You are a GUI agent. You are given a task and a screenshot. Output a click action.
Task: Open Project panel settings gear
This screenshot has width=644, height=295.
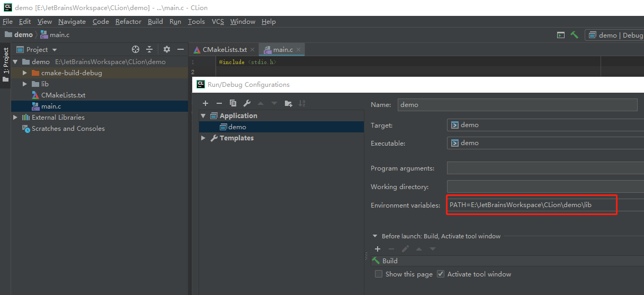pyautogui.click(x=167, y=49)
